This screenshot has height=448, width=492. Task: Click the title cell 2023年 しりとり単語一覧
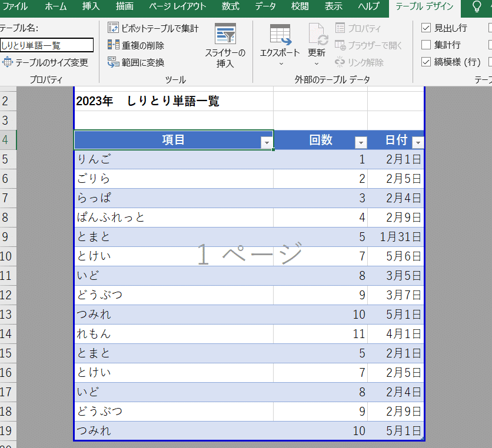(148, 101)
